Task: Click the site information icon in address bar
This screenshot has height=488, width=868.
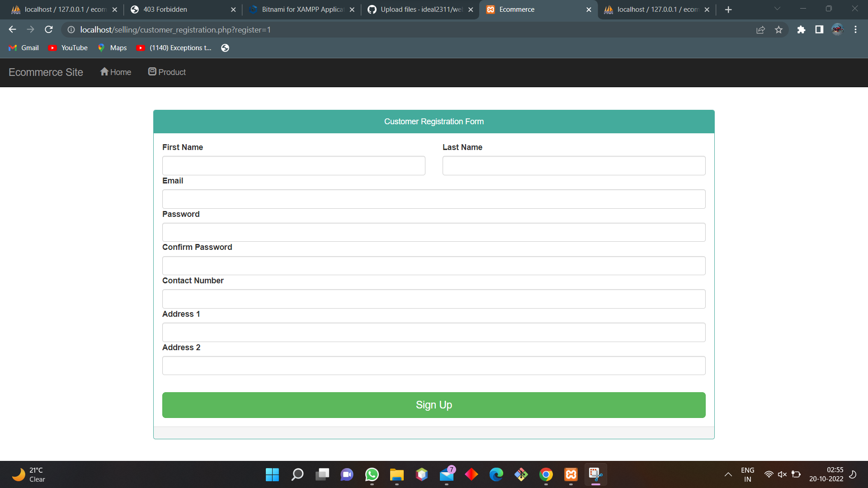Action: pos(71,30)
